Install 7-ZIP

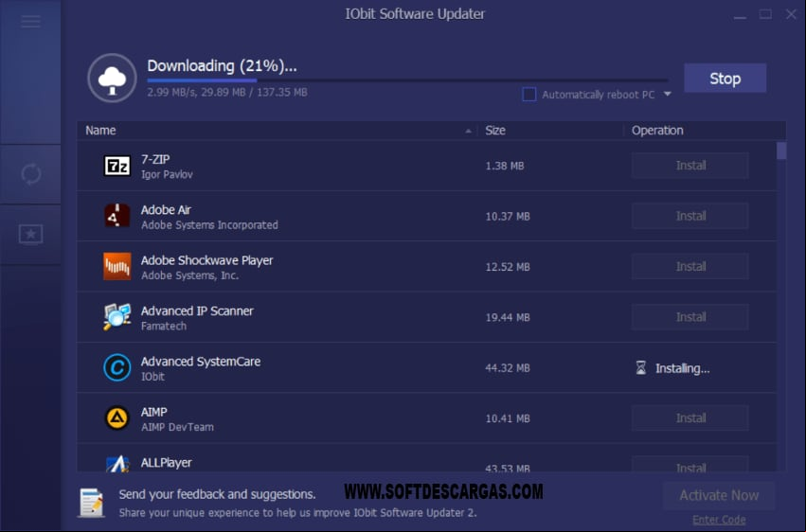click(690, 166)
